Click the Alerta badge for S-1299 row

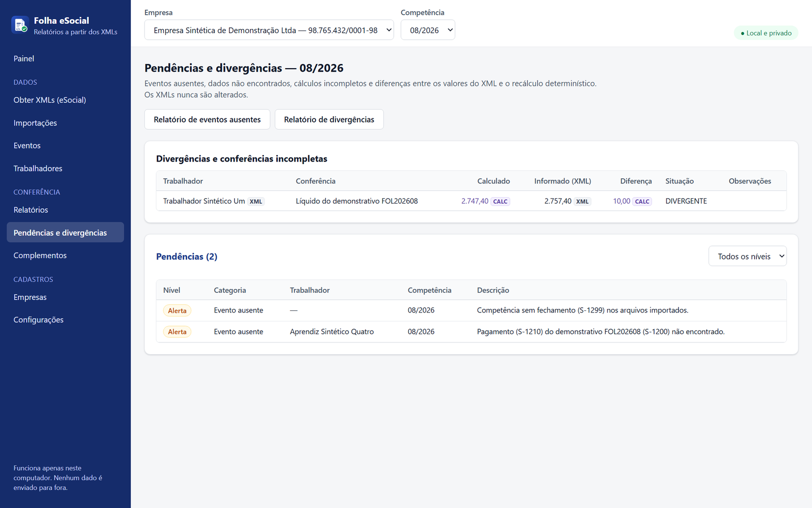point(177,311)
